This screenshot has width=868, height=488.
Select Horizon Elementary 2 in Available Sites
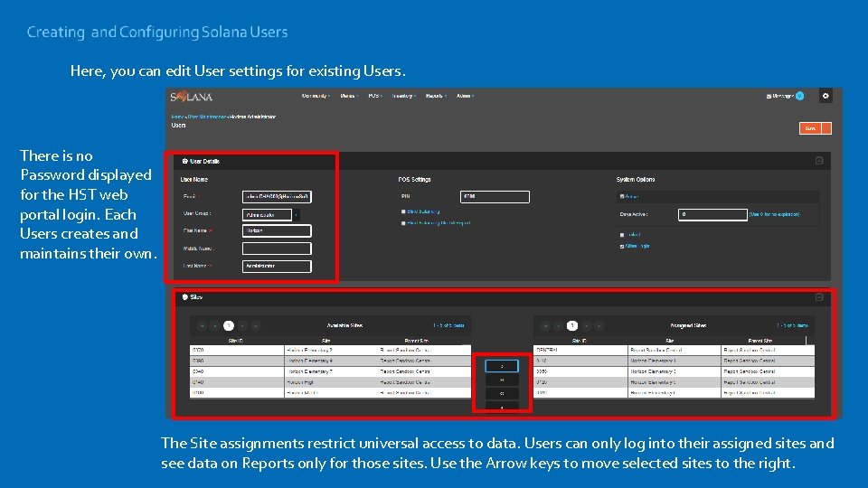click(331, 351)
